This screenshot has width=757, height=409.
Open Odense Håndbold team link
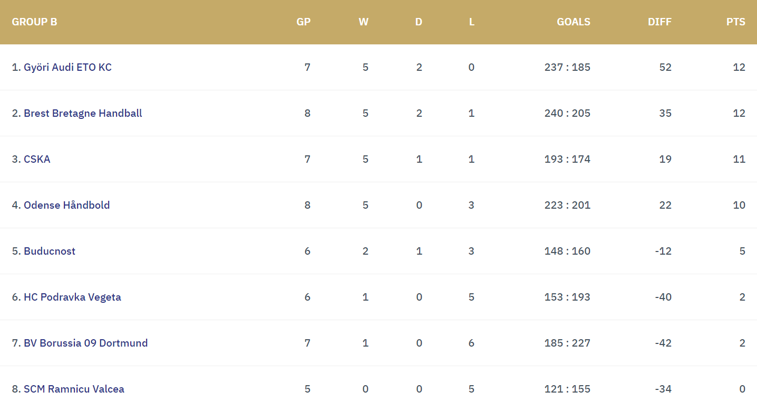pos(66,205)
